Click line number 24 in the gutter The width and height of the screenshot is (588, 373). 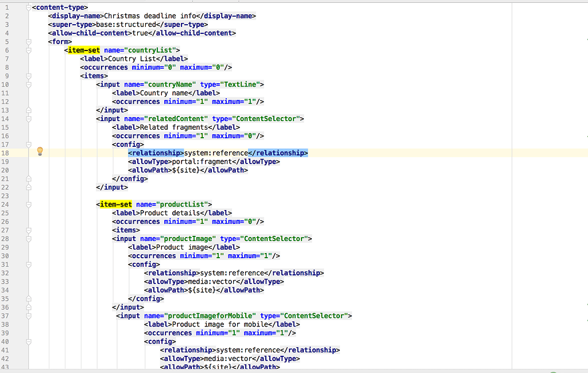click(6, 204)
